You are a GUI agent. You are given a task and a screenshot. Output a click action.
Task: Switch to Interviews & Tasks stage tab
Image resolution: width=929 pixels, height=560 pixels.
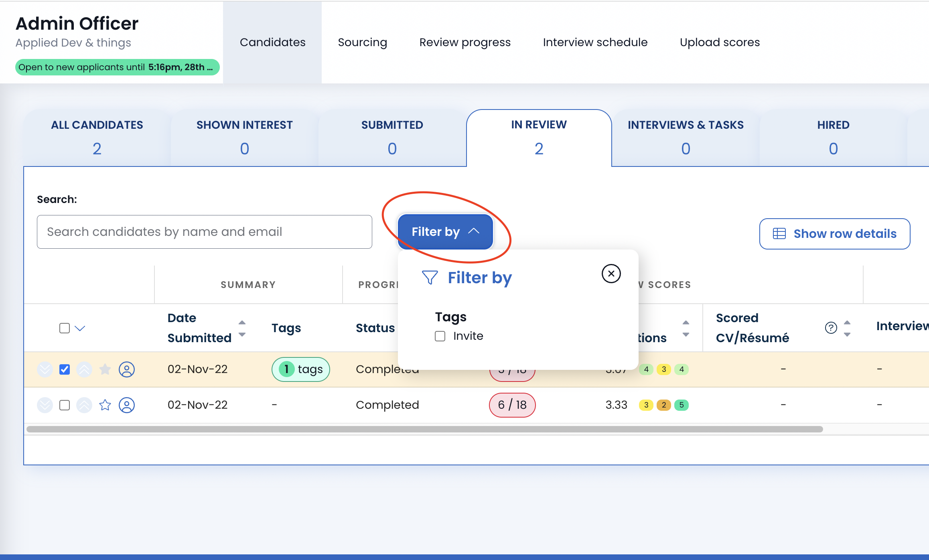pos(686,137)
